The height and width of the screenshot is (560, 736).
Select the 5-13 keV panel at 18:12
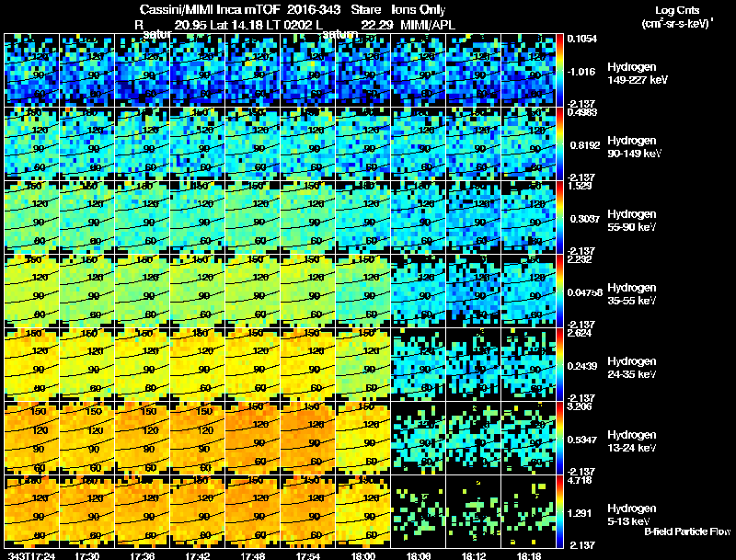pos(474,511)
